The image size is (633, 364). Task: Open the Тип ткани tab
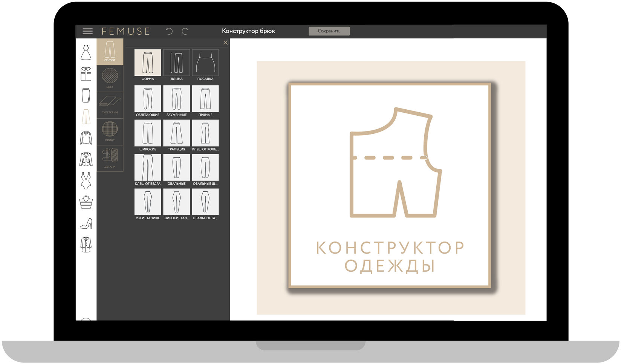[110, 105]
